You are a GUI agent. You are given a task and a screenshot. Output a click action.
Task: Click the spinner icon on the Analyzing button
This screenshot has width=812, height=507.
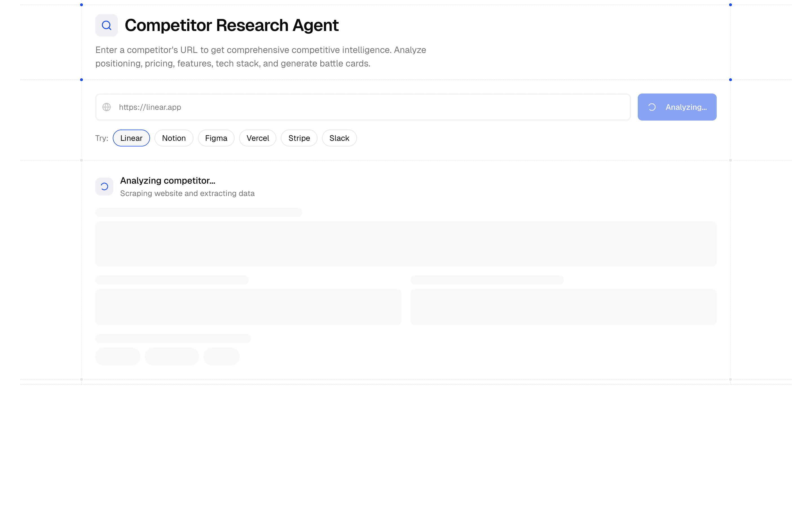coord(652,107)
